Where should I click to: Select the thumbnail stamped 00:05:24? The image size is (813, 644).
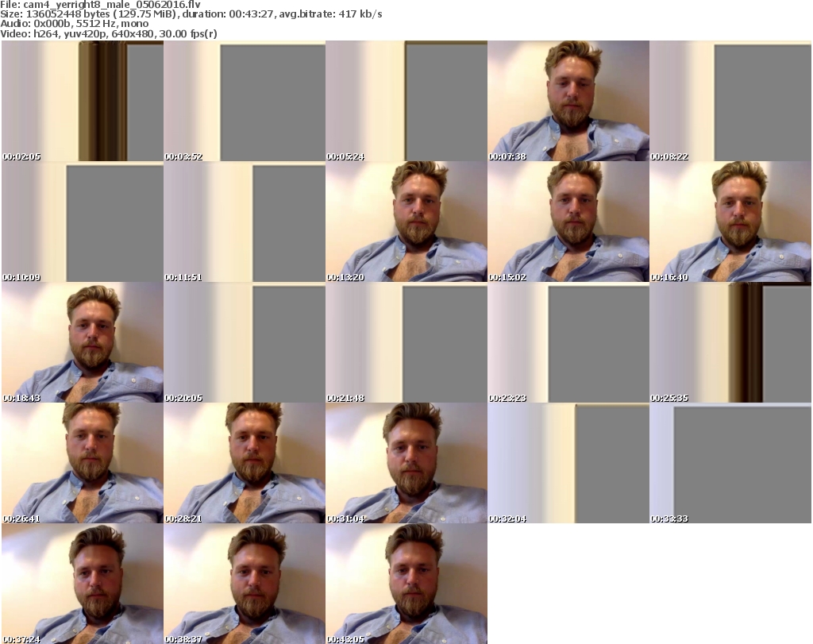406,101
